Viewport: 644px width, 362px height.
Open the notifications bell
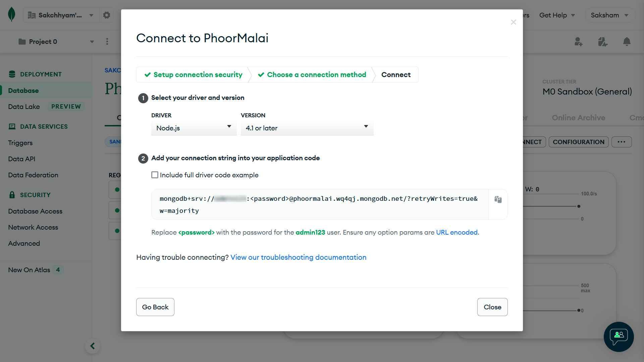point(627,42)
